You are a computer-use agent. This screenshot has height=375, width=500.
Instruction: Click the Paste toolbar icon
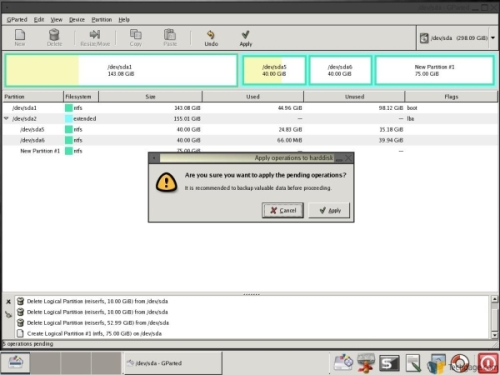tap(170, 37)
